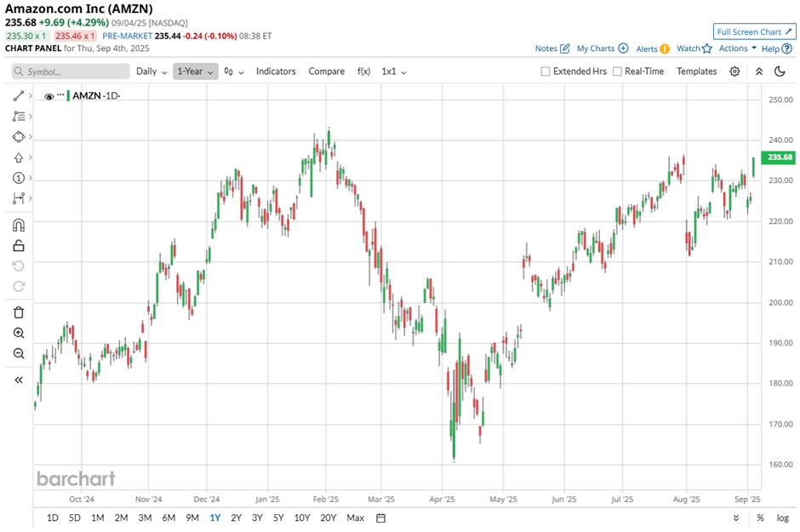
Task: Click the My Charts plus icon
Action: coord(623,49)
